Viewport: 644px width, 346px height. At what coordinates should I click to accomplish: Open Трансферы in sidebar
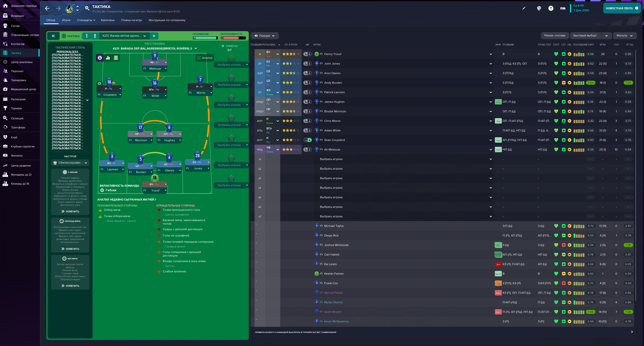(20, 127)
